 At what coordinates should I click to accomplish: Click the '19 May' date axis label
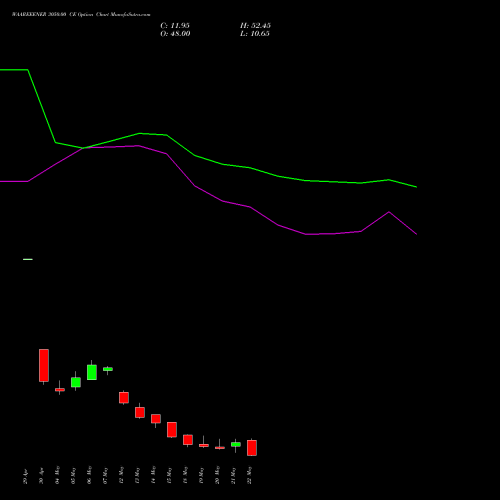pos(202,475)
